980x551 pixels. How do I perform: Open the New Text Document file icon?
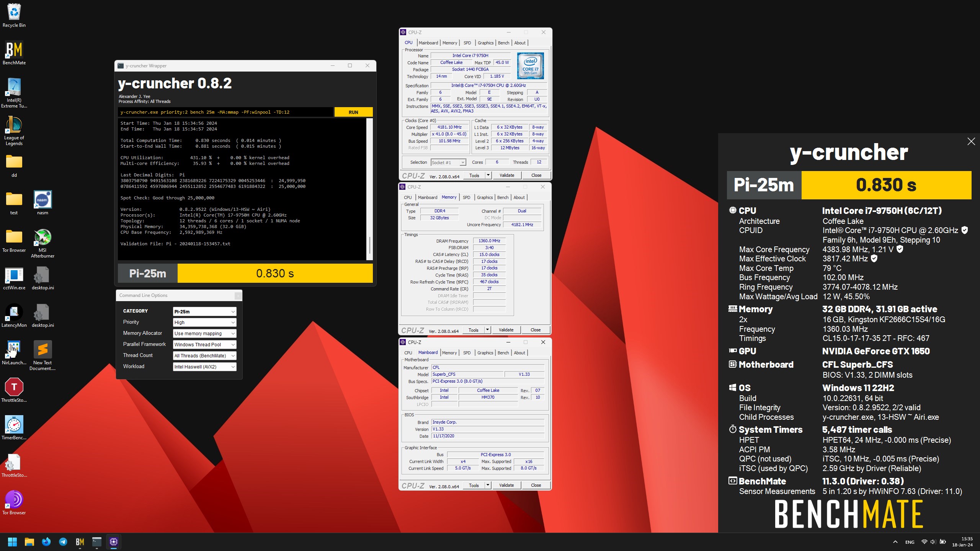tap(42, 355)
